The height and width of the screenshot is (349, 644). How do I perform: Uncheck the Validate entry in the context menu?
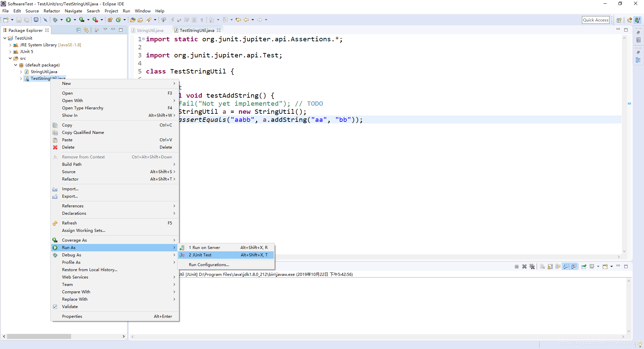(x=70, y=306)
